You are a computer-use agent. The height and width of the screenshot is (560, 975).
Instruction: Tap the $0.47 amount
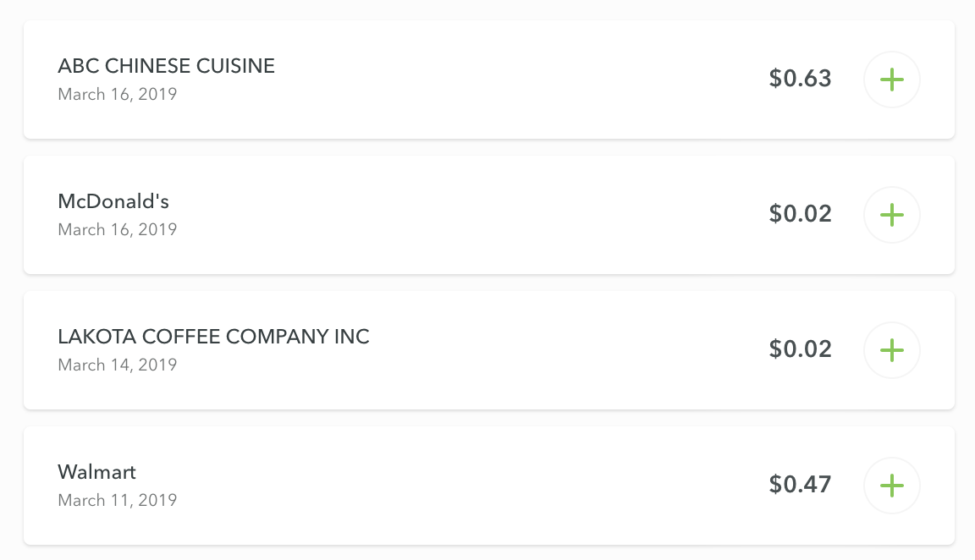[x=800, y=485]
